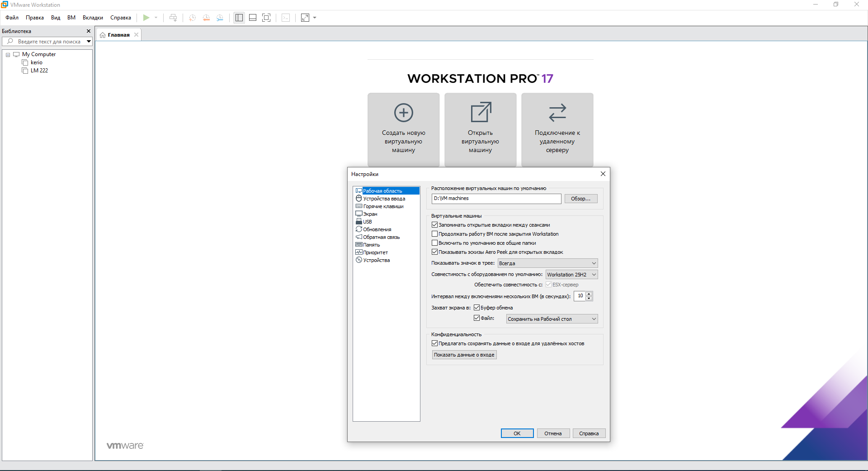Select Рабочая область in settings list
Image resolution: width=868 pixels, height=471 pixels.
point(387,191)
